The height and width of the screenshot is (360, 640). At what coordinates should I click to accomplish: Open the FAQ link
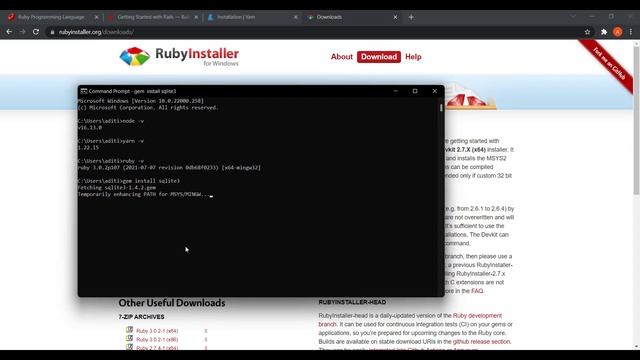pyautogui.click(x=477, y=291)
